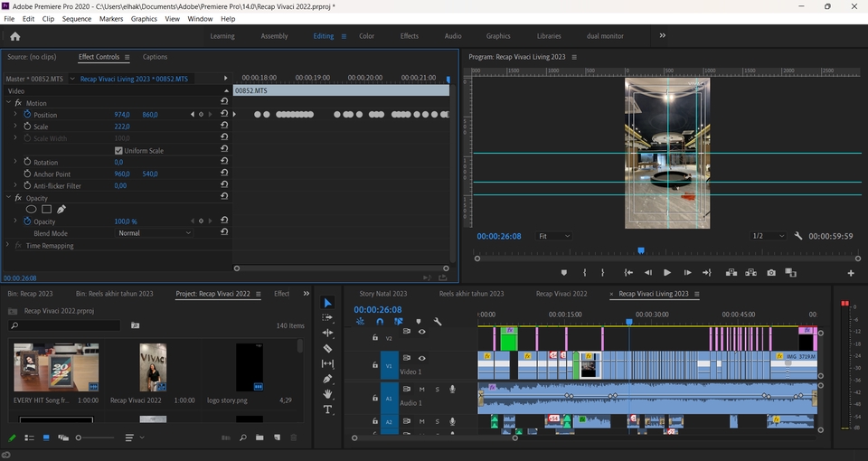
Task: Switch Project panel to List view
Action: tap(29, 437)
